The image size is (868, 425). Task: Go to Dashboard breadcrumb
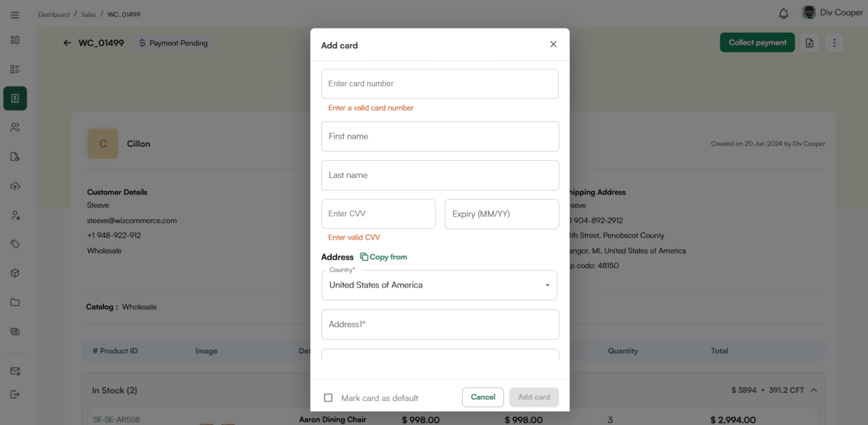53,14
